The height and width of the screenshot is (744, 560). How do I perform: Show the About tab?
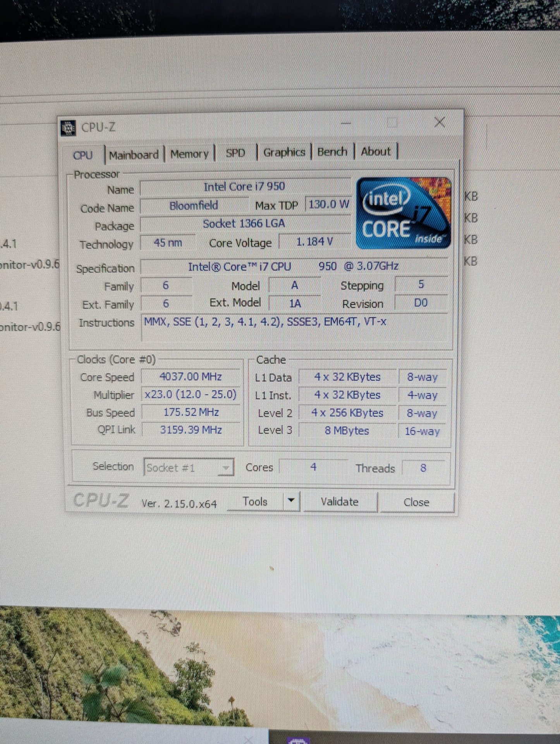point(376,152)
